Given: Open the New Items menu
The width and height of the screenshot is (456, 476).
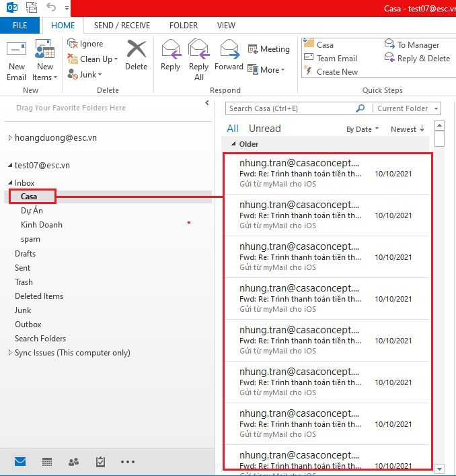Looking at the screenshot, I should coord(44,60).
